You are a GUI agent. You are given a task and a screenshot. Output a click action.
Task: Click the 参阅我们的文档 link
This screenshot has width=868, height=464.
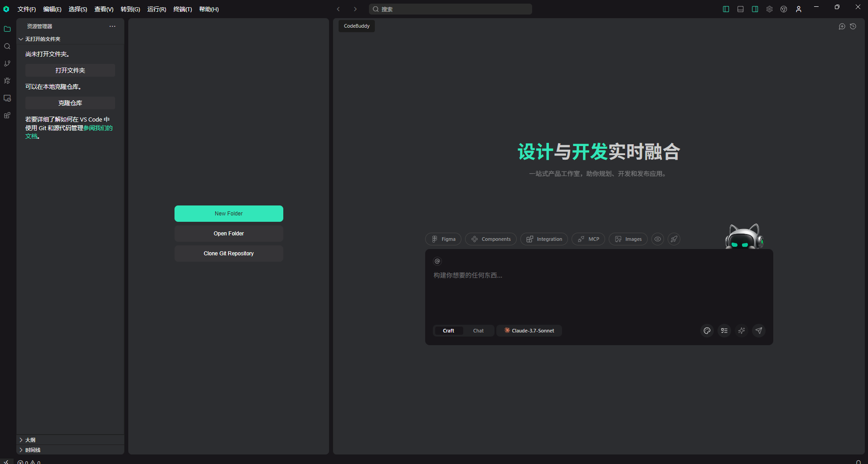(x=98, y=127)
